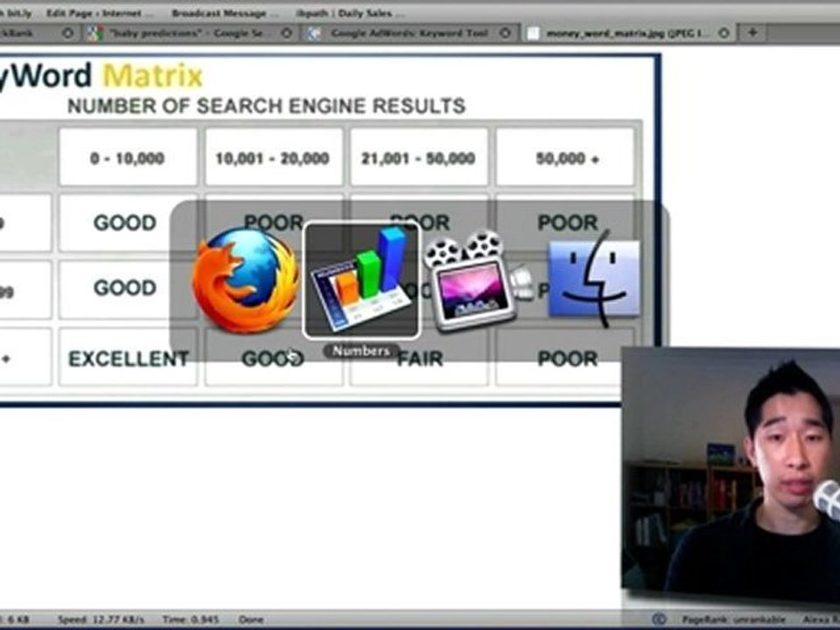Select the Numbers app in the switcher
The image size is (840, 630).
[361, 281]
